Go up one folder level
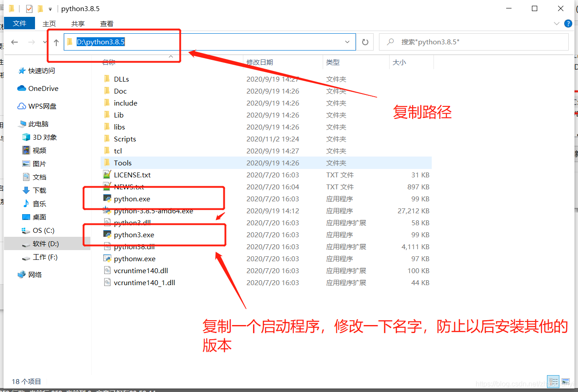Viewport: 578px width, 392px height. coord(56,42)
